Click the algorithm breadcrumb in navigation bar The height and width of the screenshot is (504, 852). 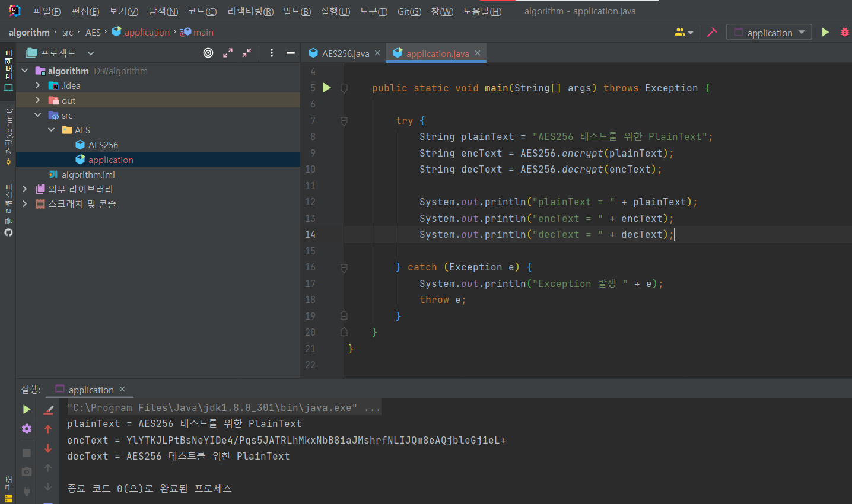(29, 32)
